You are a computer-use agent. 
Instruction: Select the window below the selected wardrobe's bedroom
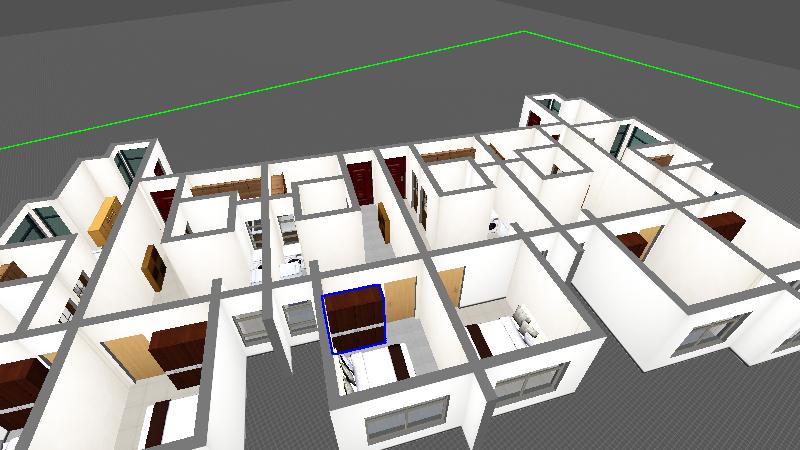[x=408, y=418]
